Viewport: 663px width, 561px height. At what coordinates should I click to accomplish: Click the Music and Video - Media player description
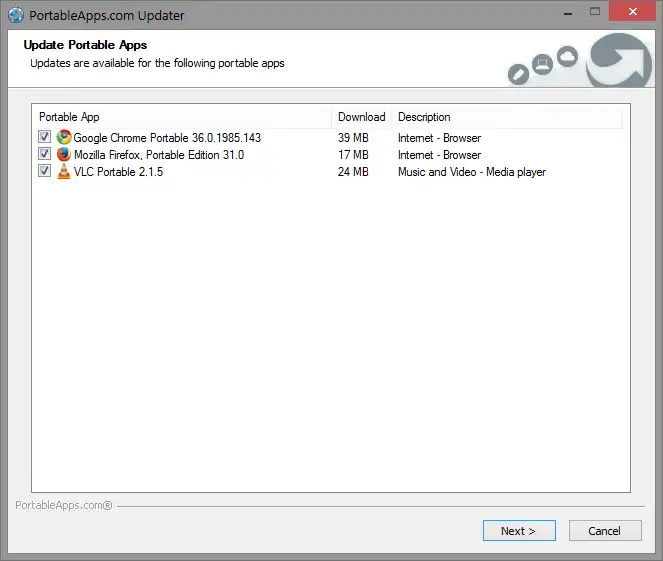(x=472, y=172)
